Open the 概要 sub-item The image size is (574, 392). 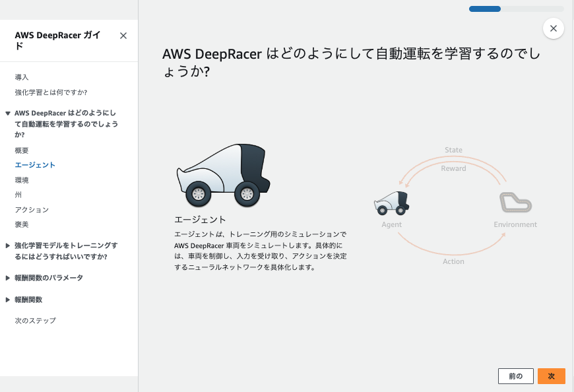[x=22, y=150]
